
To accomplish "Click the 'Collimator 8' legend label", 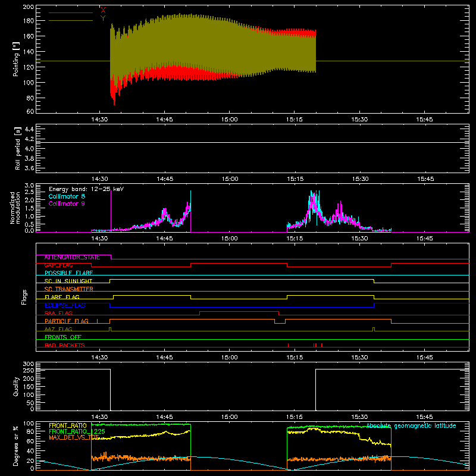I will coord(67,196).
